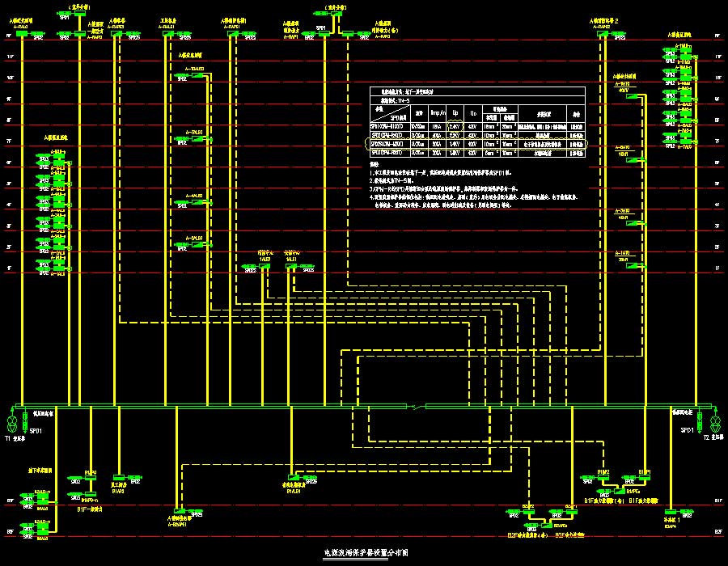Select the T1 transformer symbol
Screen dimensions: 728x566
[12, 423]
